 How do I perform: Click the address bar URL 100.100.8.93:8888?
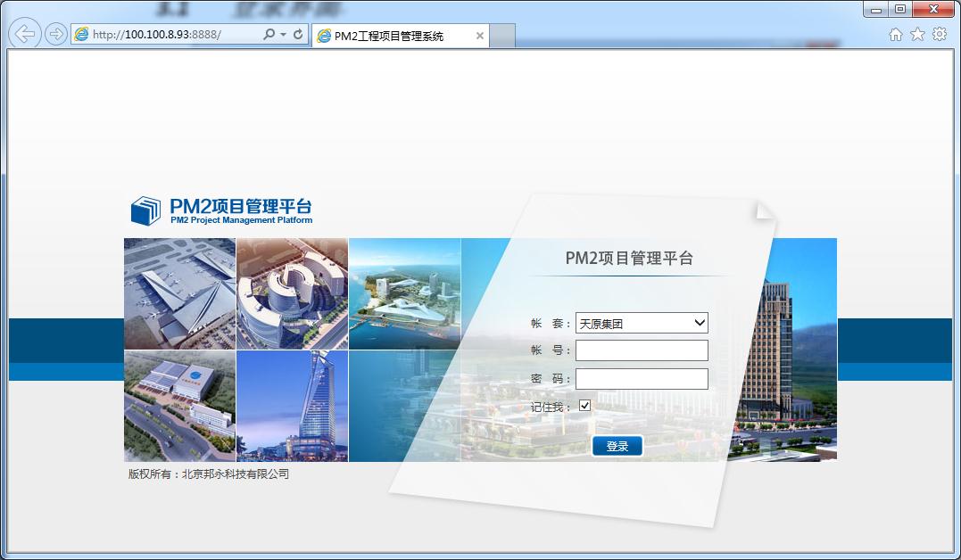[x=156, y=35]
